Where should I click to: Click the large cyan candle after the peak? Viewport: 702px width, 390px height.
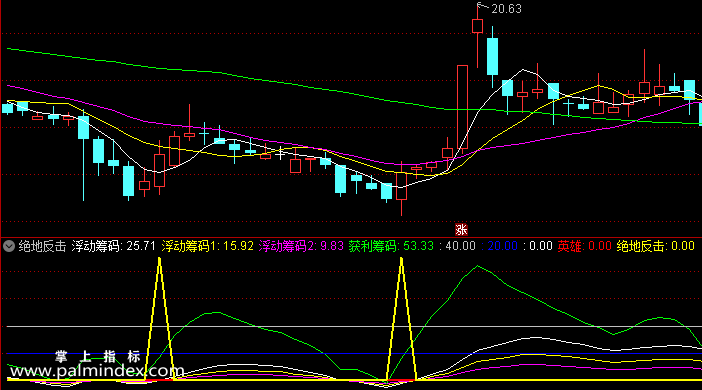pyautogui.click(x=492, y=56)
